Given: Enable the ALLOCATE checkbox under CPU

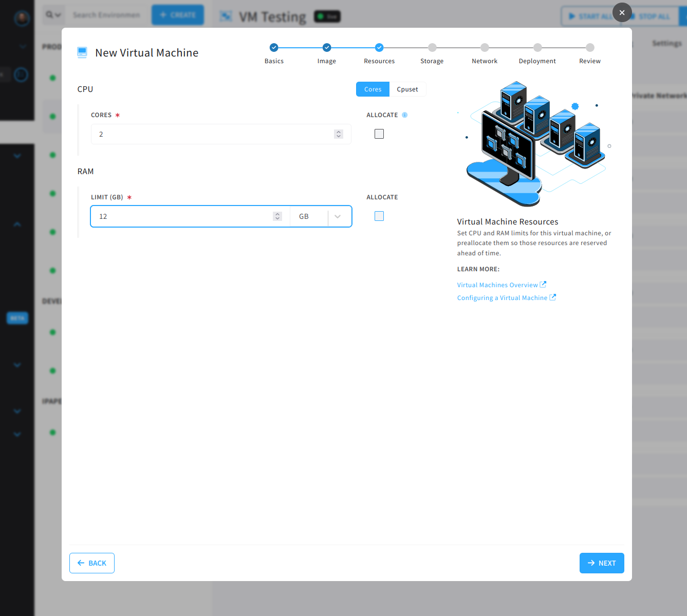Looking at the screenshot, I should tap(379, 134).
